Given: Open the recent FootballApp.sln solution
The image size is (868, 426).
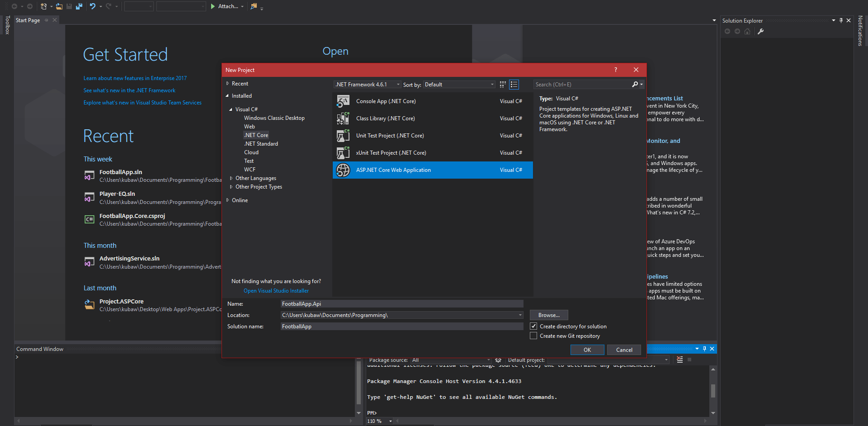Looking at the screenshot, I should pos(121,172).
